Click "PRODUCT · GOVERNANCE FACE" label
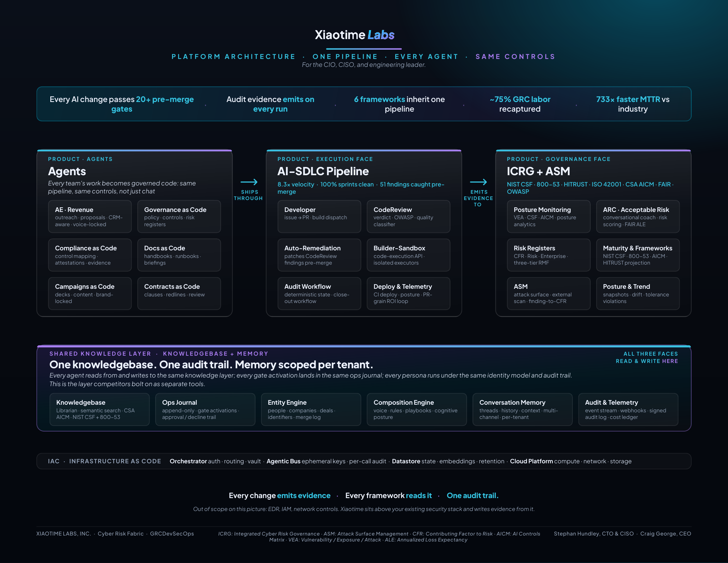 point(559,159)
